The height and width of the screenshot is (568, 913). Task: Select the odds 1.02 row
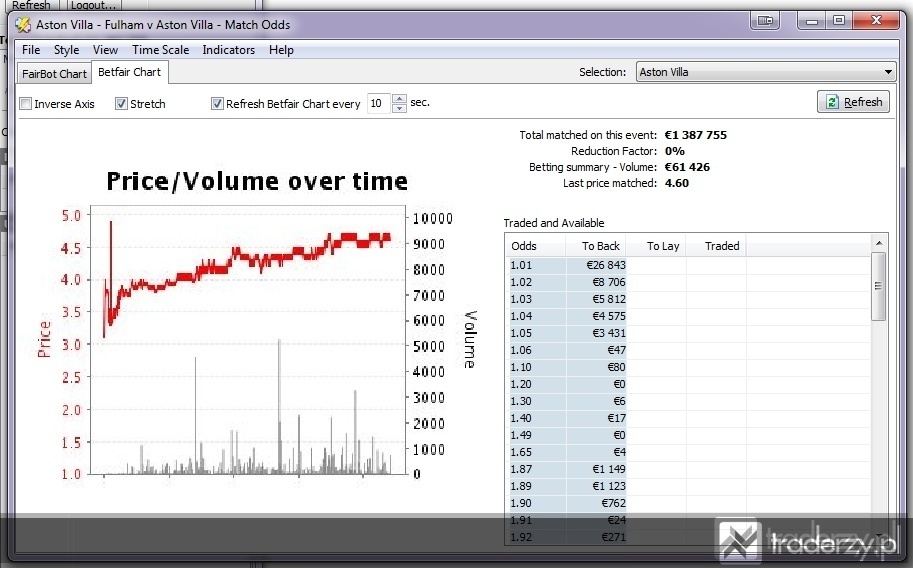click(x=688, y=283)
